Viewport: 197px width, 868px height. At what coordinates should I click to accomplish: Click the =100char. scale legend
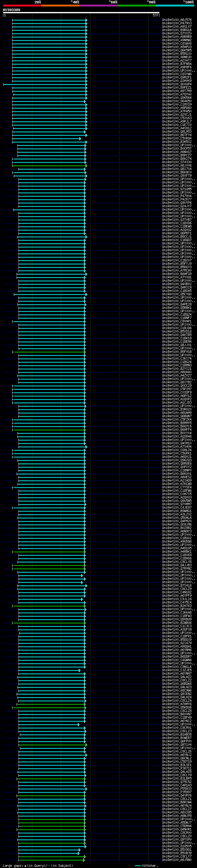coord(146,865)
